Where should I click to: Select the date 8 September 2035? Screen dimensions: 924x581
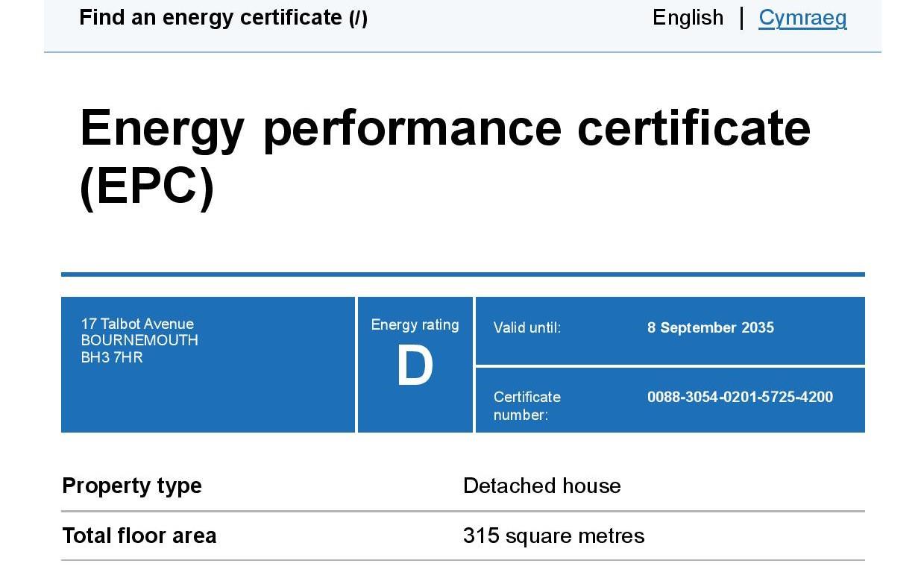711,327
